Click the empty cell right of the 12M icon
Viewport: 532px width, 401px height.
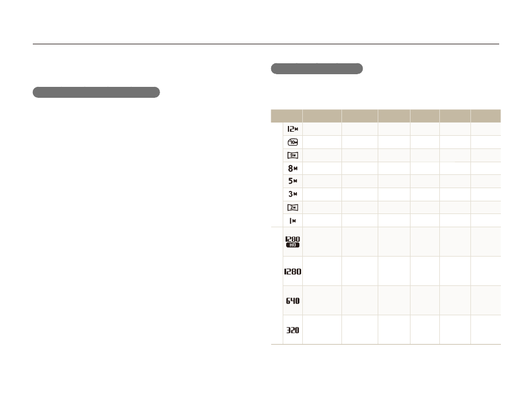[322, 129]
